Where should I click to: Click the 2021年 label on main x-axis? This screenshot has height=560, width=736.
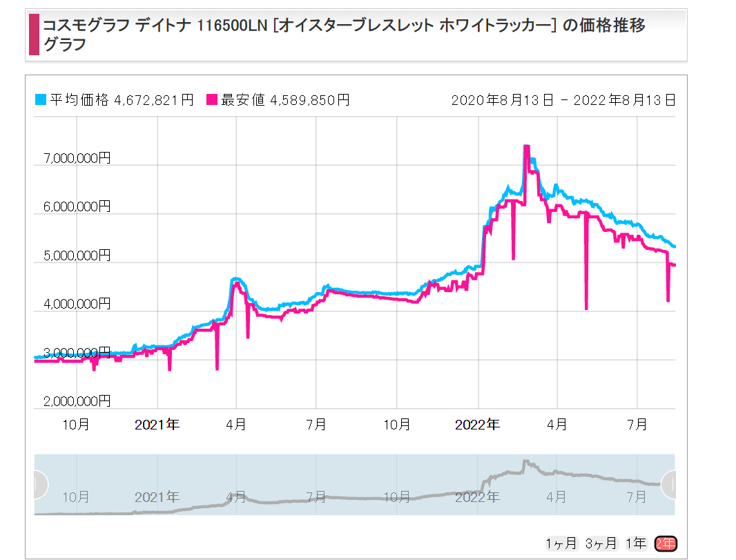click(157, 425)
